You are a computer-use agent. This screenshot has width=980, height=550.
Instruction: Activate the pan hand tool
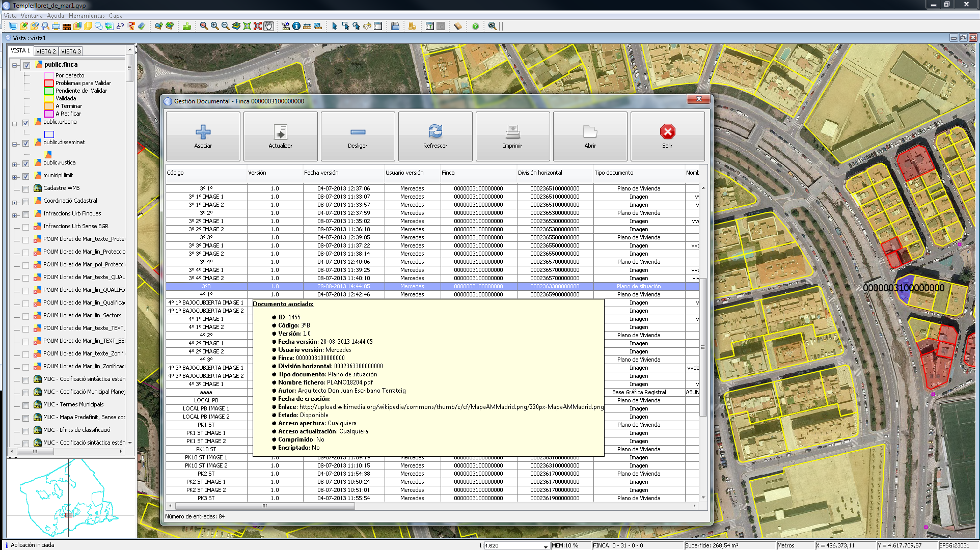(269, 26)
